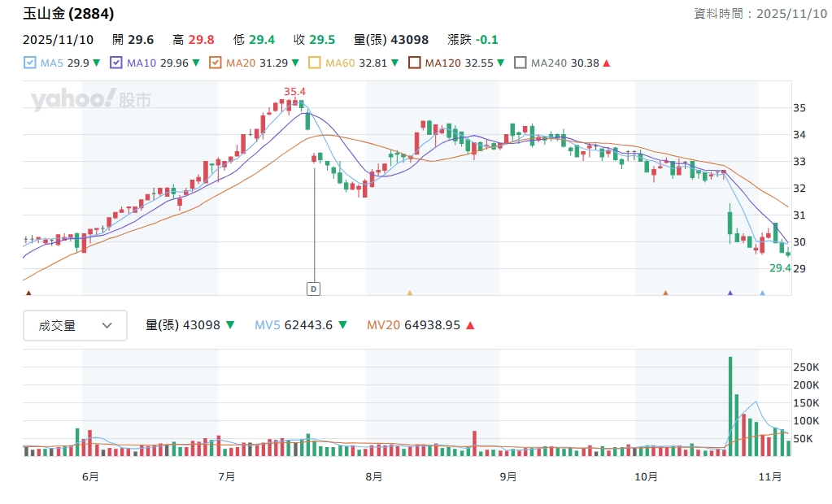Open the 成交量 indicator dropdown
This screenshot has width=832, height=504.
point(75,325)
